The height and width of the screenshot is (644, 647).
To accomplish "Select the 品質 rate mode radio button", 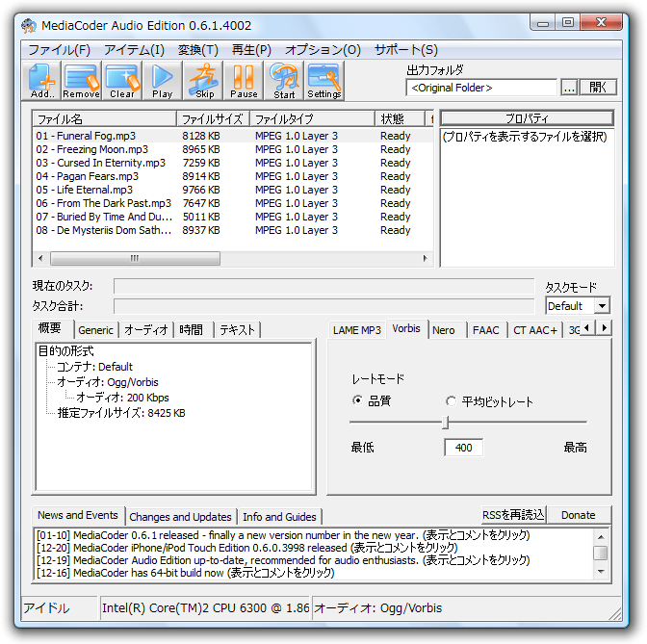I will (357, 400).
